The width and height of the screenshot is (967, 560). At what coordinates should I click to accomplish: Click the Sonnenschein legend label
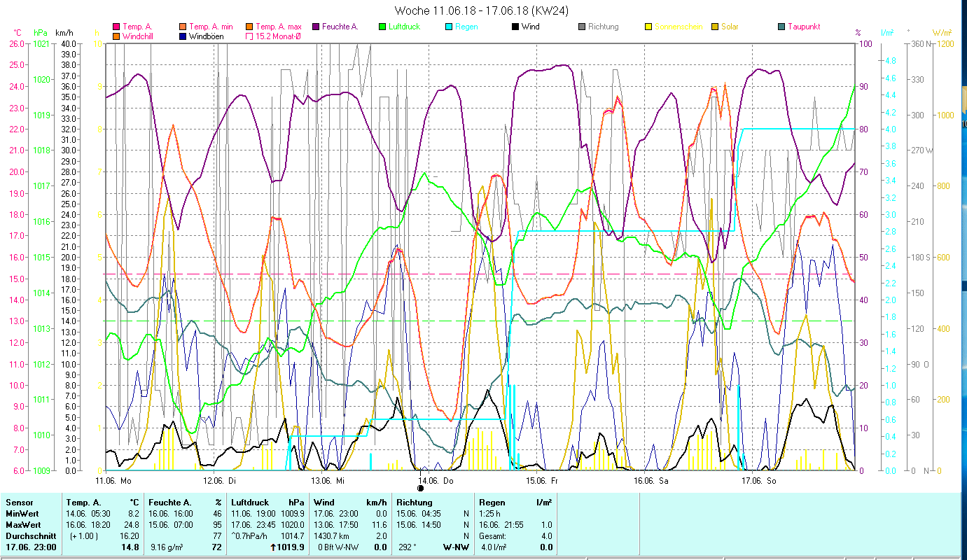click(x=679, y=27)
